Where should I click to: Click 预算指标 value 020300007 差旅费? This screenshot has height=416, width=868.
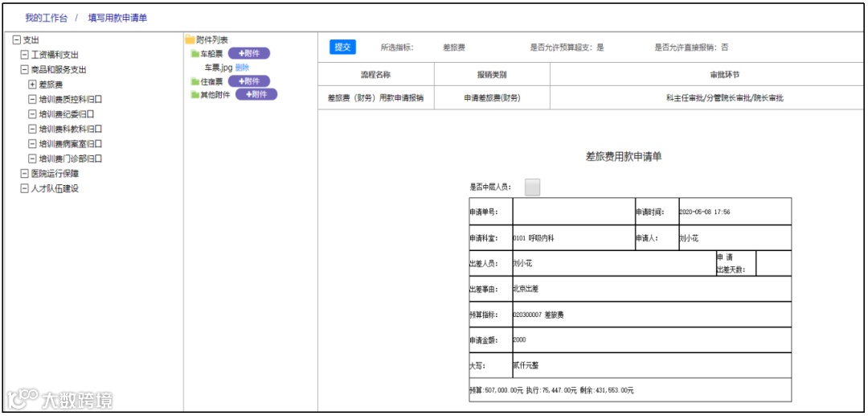click(x=652, y=315)
